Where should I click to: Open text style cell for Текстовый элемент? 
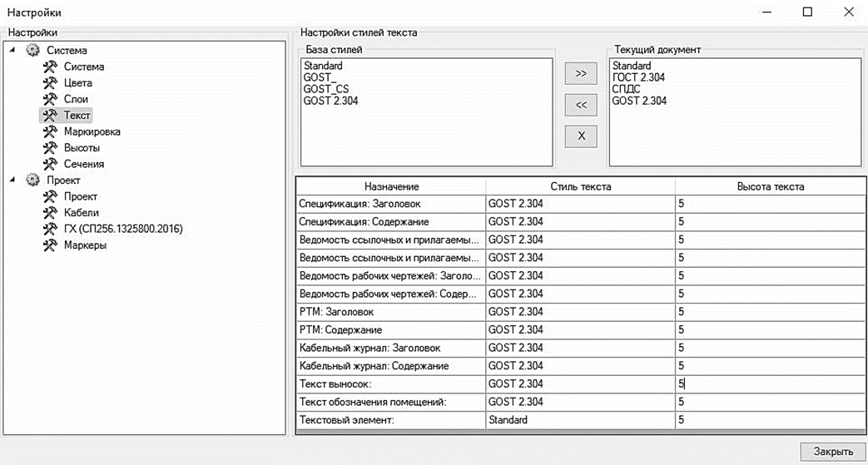pyautogui.click(x=579, y=420)
